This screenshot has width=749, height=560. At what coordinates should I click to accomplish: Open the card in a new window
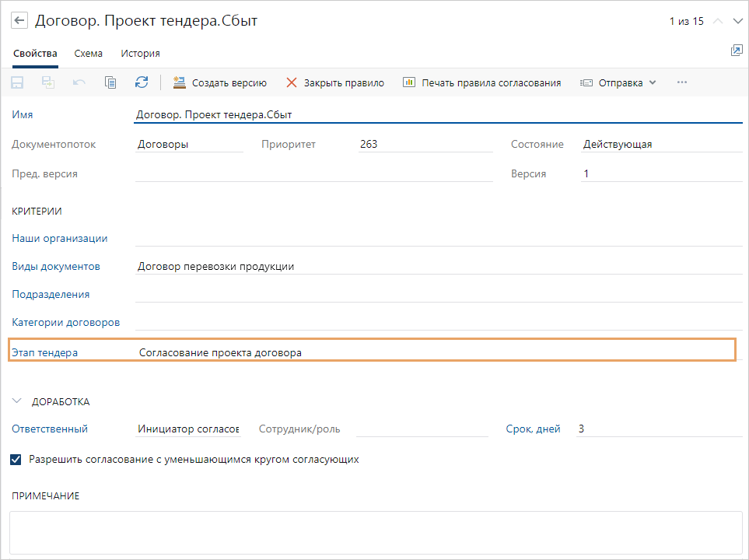736,51
